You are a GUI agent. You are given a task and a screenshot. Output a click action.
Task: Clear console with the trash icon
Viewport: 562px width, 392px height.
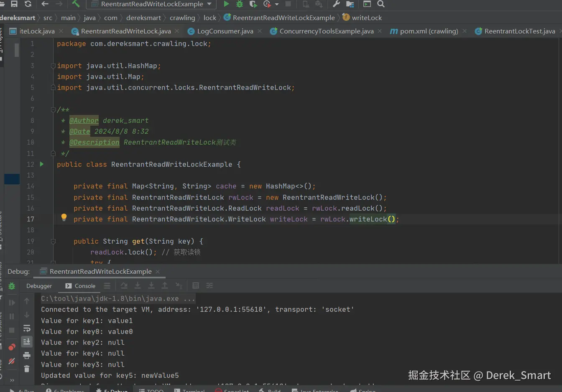pyautogui.click(x=27, y=369)
